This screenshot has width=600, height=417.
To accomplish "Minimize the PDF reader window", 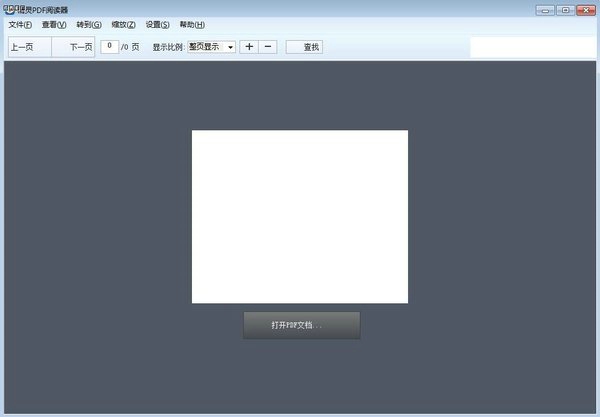I will pyautogui.click(x=545, y=10).
